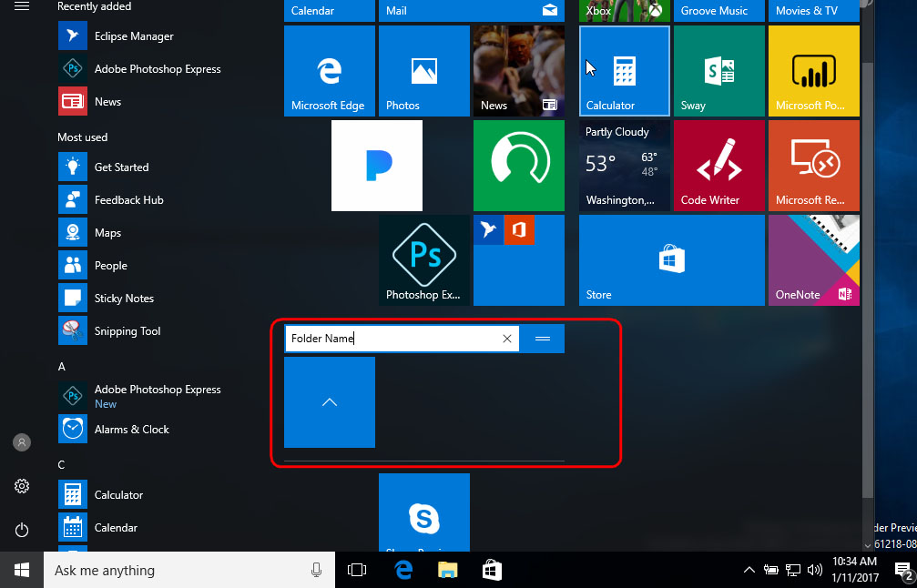Show hidden system tray icons
The height and width of the screenshot is (588, 917).
click(749, 570)
